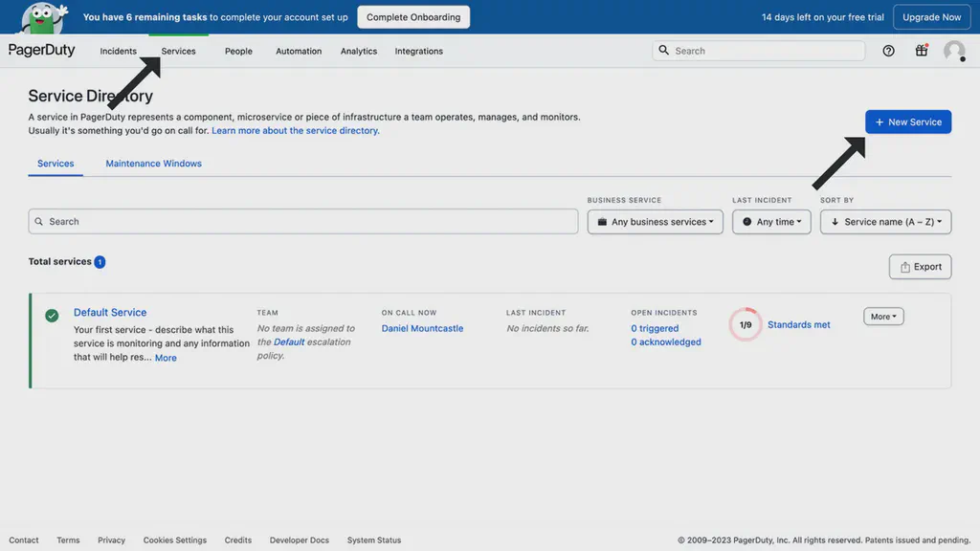Image resolution: width=980 pixels, height=551 pixels.
Task: Click the Total services count badge
Action: point(100,260)
